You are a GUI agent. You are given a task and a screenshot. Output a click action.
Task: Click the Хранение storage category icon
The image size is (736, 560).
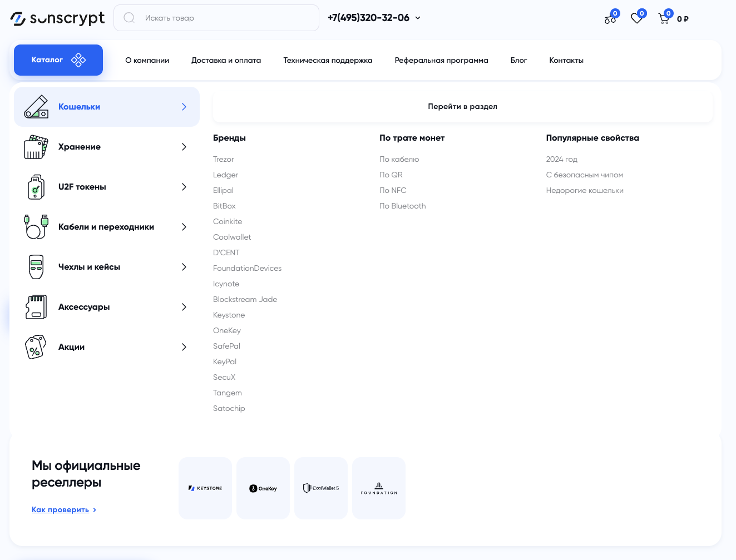(x=36, y=147)
